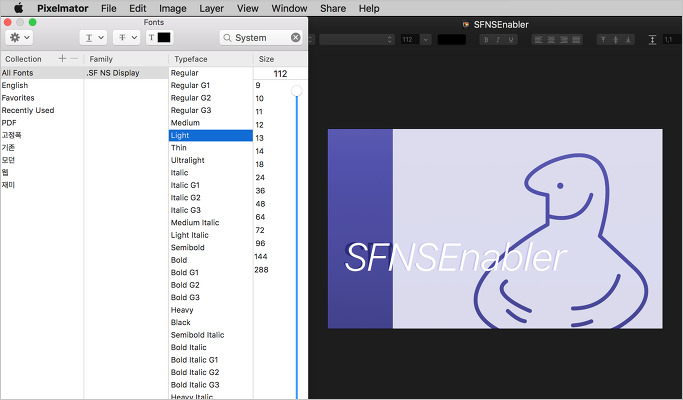Viewport: 683px width, 400px height.
Task: Open the Pixelmator app menu
Action: click(63, 8)
